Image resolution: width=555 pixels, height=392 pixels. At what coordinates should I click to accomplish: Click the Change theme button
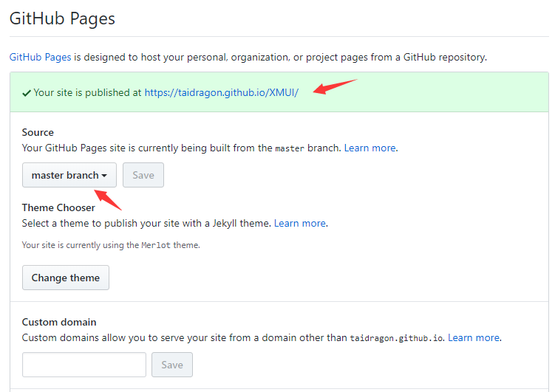[66, 278]
